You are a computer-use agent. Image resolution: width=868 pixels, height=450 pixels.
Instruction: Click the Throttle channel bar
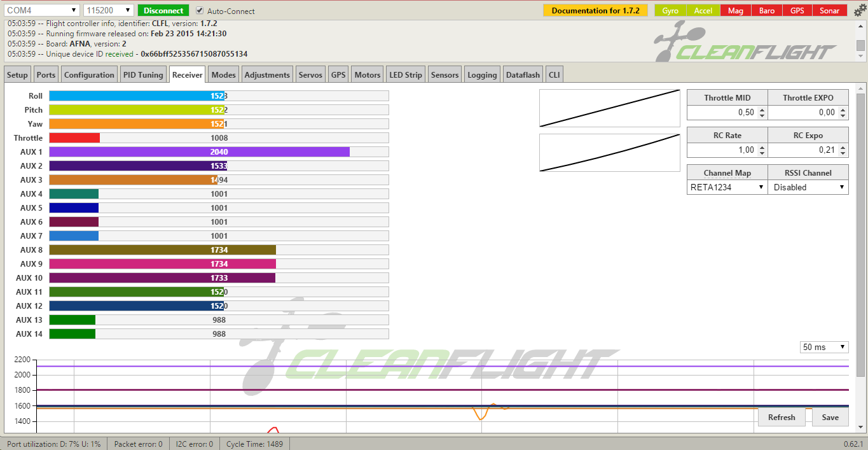point(219,138)
